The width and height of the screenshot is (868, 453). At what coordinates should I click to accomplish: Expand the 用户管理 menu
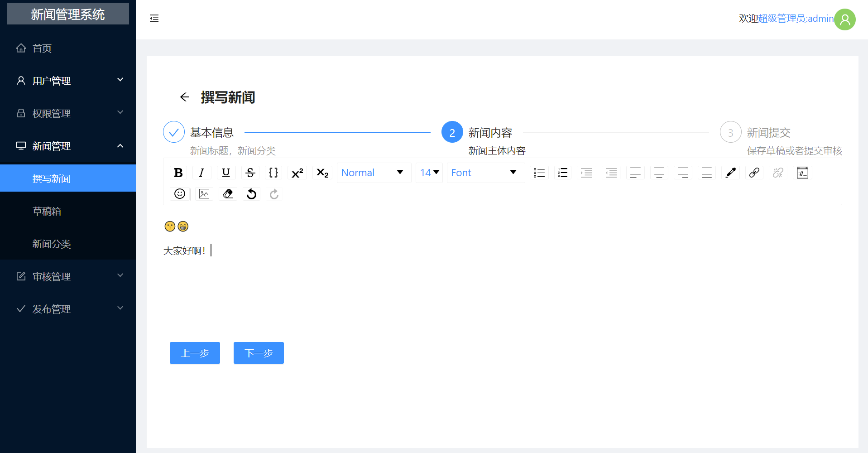pos(68,81)
